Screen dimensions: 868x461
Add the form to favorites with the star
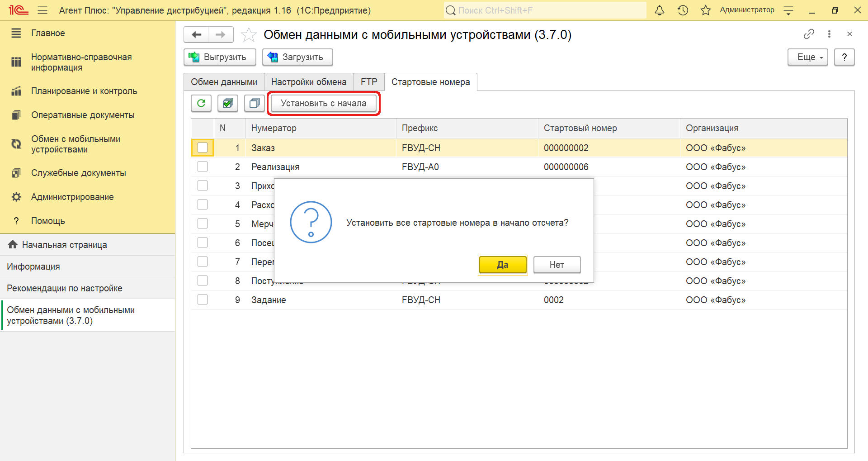[249, 35]
